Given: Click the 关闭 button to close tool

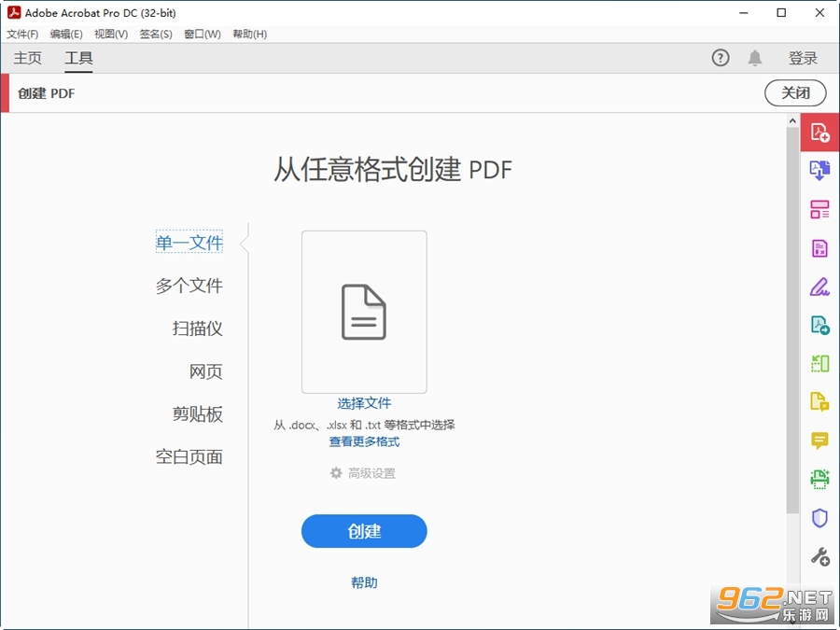Looking at the screenshot, I should 795,93.
